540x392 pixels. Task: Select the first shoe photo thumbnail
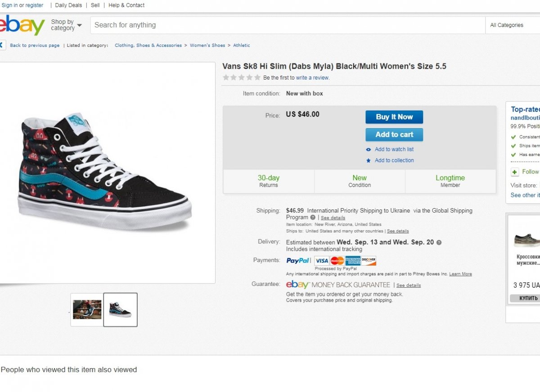[x=87, y=309]
